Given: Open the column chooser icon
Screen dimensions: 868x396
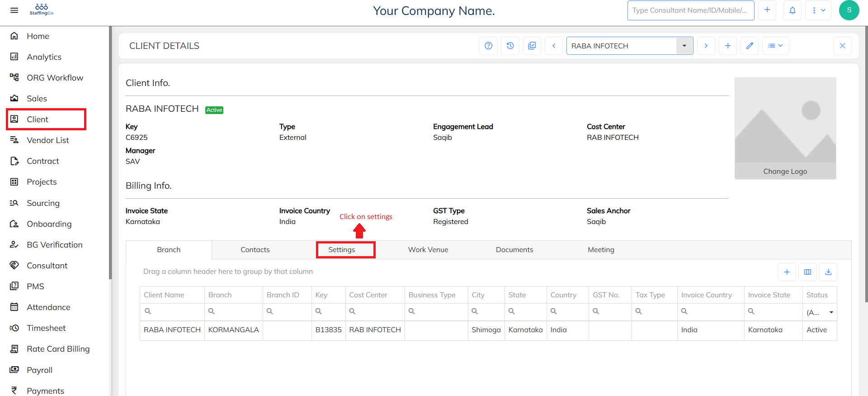Looking at the screenshot, I should 808,272.
